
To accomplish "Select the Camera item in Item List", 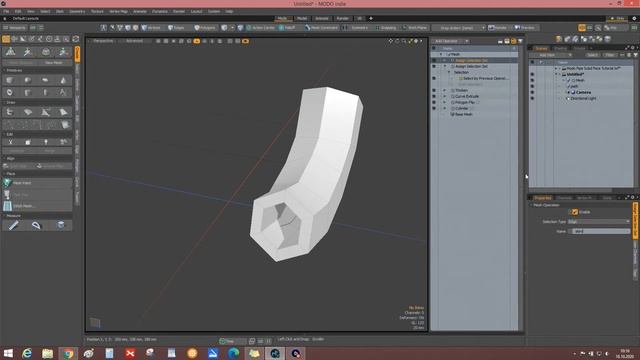I will click(x=584, y=92).
